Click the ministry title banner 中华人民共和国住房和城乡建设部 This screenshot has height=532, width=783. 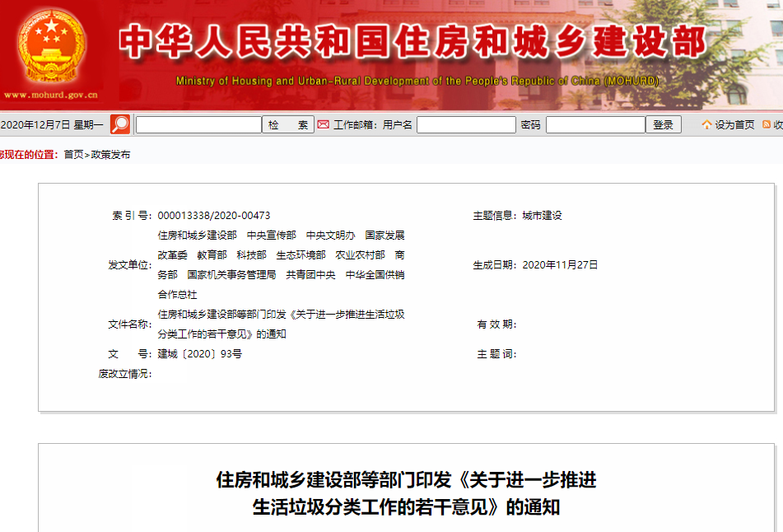[x=412, y=43]
